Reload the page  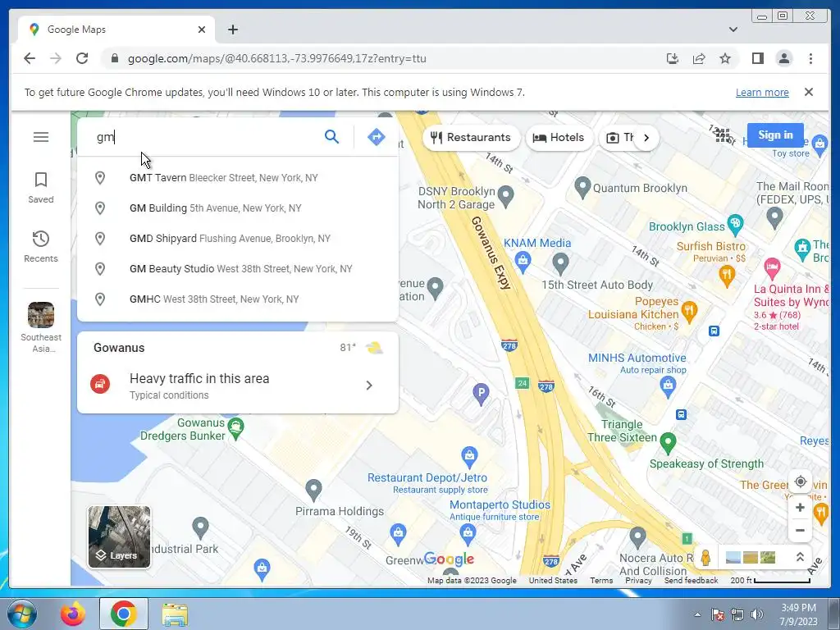coord(82,58)
